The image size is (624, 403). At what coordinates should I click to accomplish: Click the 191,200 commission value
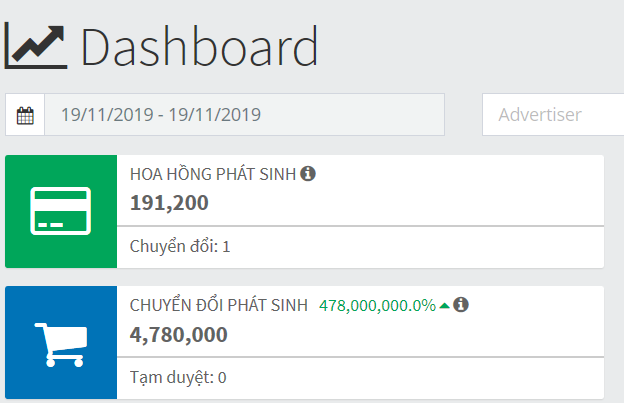pos(169,203)
